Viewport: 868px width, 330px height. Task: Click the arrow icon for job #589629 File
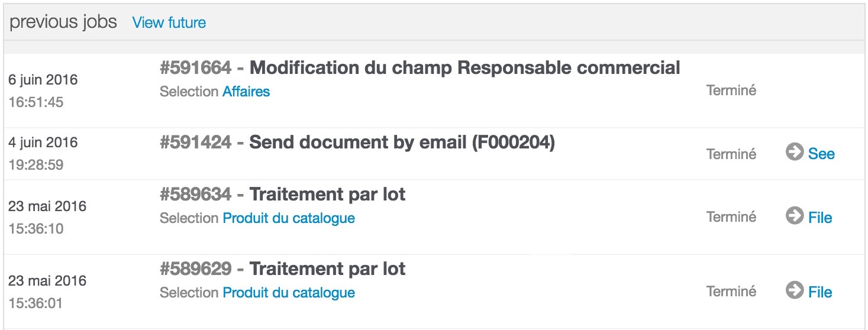(795, 291)
